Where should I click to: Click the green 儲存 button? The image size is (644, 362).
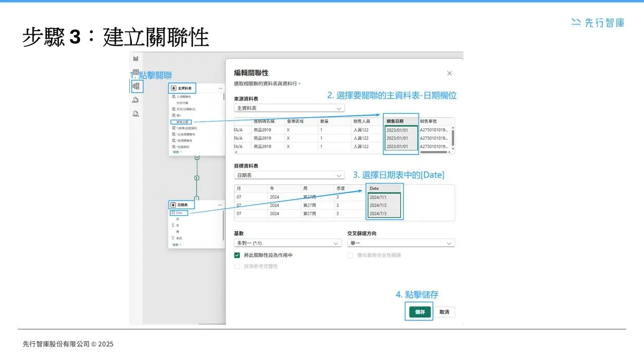420,312
